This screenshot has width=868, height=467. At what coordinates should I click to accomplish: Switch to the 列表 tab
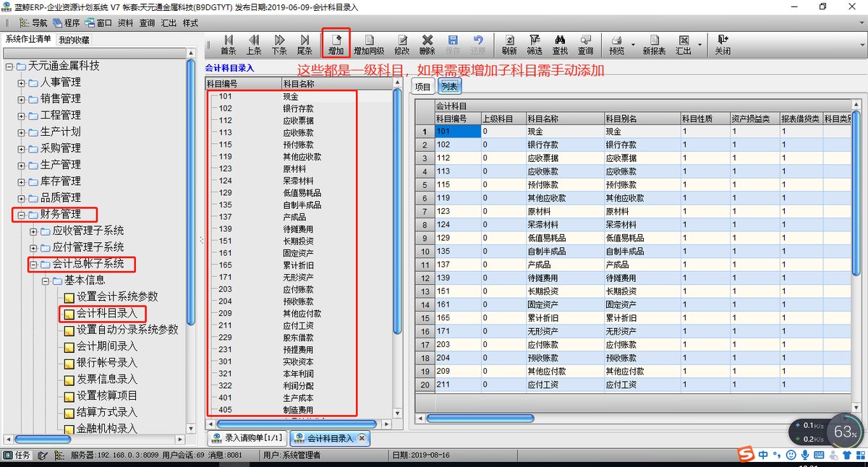tap(448, 87)
